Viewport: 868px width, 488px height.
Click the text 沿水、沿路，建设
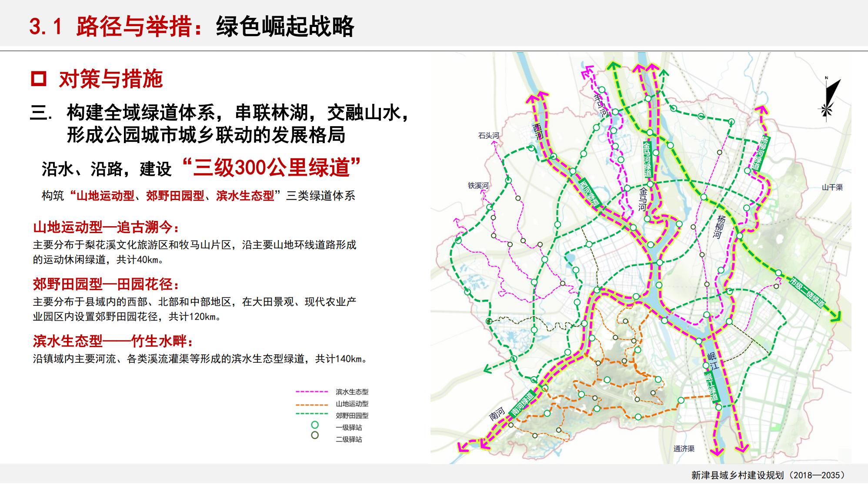[x=107, y=169]
